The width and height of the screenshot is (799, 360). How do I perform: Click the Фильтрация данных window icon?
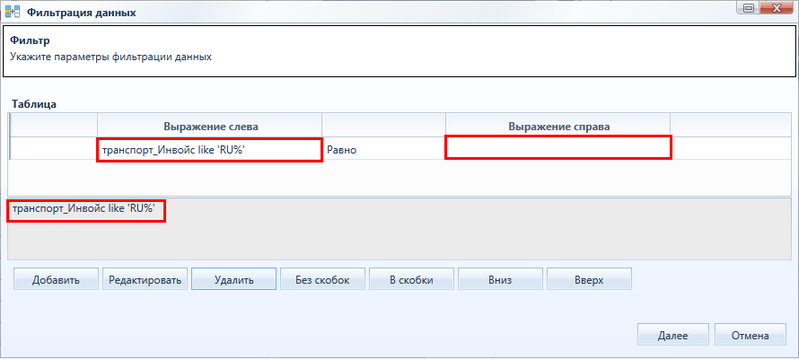(12, 12)
